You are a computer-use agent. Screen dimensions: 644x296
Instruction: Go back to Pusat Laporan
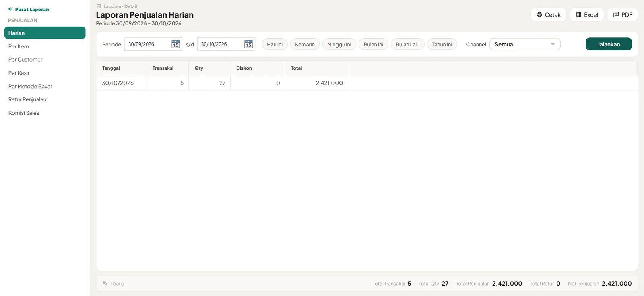tap(29, 9)
